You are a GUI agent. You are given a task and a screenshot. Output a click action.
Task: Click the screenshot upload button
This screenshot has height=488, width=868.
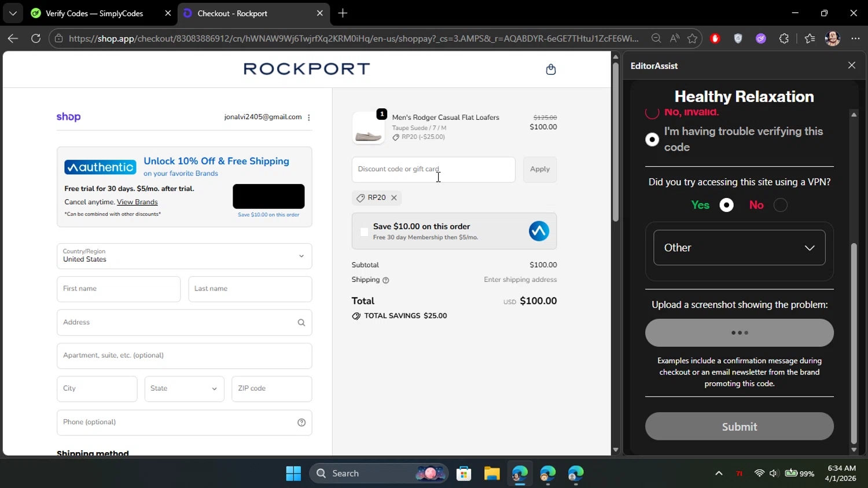pos(740,333)
